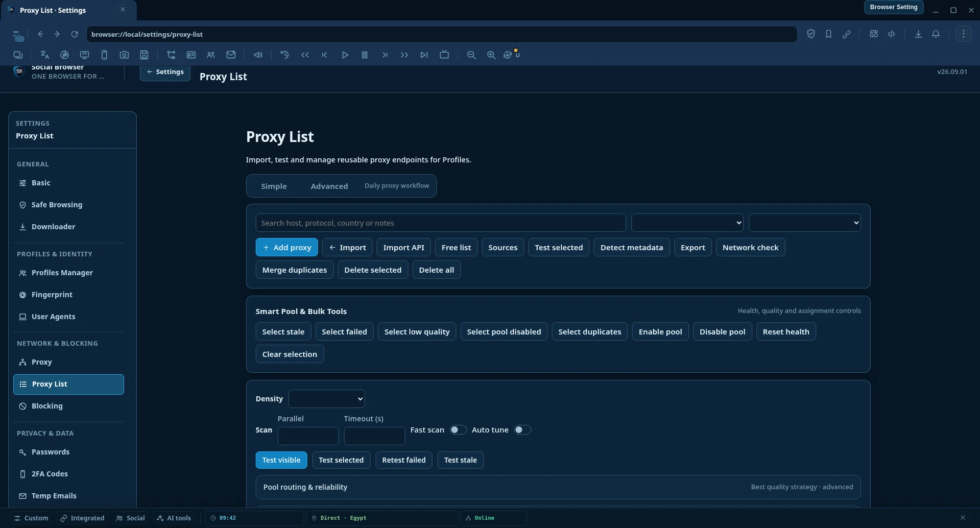This screenshot has height=528, width=980.
Task: Open Safe Browsing in sidebar
Action: pyautogui.click(x=68, y=205)
